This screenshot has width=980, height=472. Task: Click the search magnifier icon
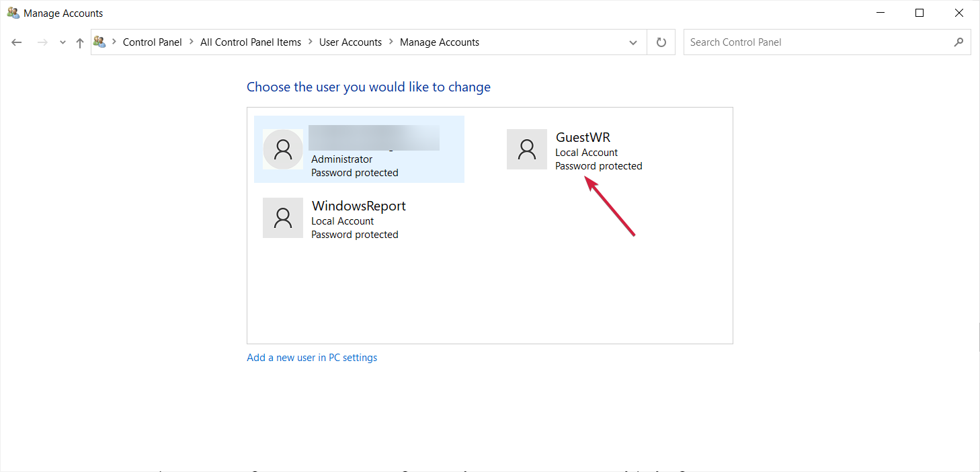pyautogui.click(x=958, y=42)
